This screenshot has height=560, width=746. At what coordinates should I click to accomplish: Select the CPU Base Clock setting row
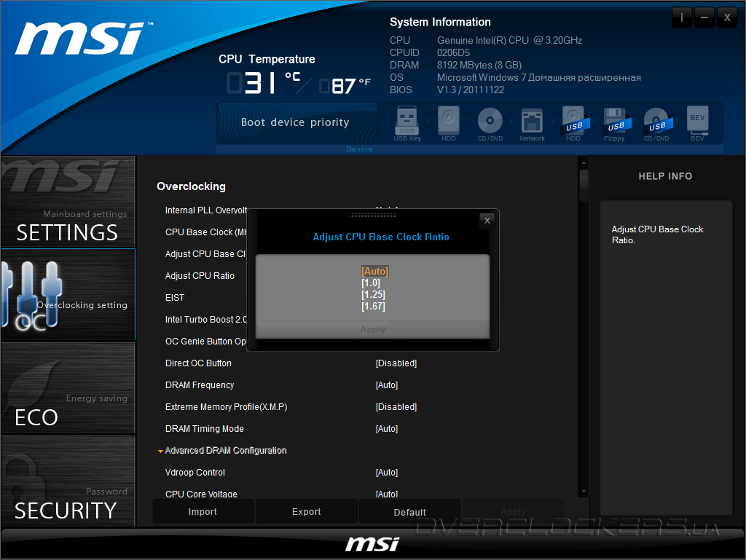205,232
